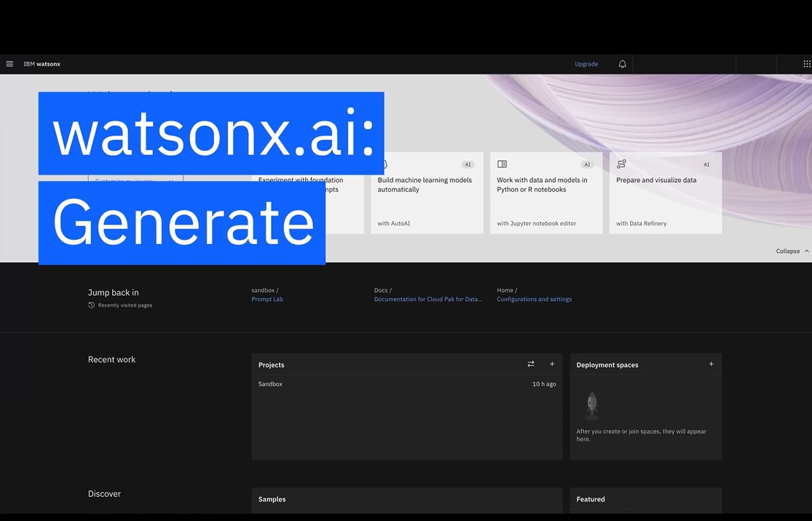This screenshot has height=521, width=812.
Task: Open Documentation for Cloud Pak for Data link
Action: coord(428,299)
